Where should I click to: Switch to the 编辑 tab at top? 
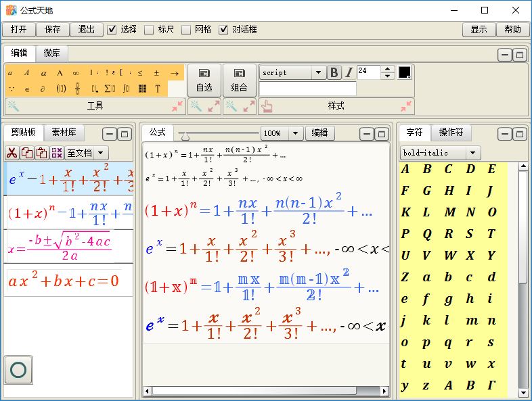click(x=19, y=53)
